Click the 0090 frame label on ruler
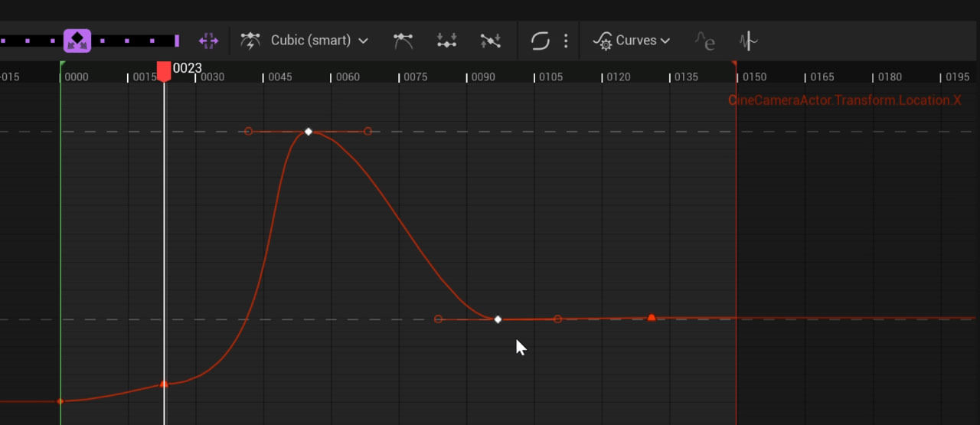The width and height of the screenshot is (980, 425). tap(483, 77)
